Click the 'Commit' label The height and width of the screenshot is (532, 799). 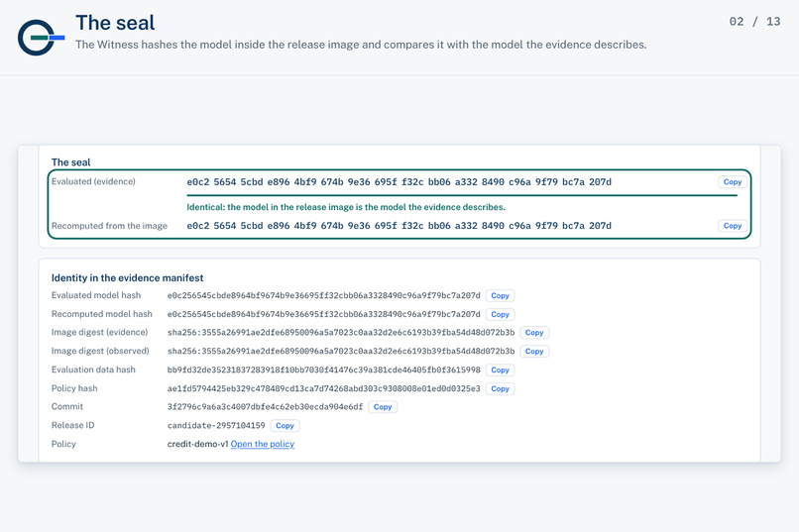[x=67, y=407]
